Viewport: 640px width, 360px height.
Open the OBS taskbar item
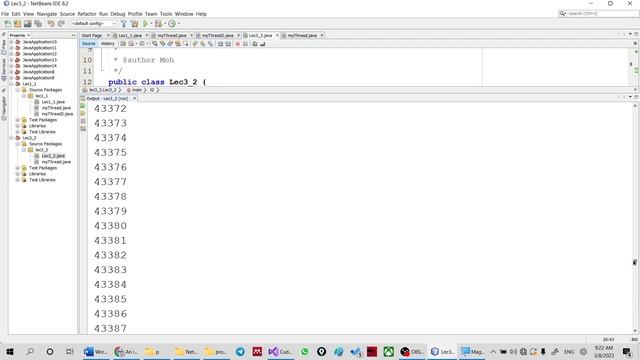click(411, 351)
